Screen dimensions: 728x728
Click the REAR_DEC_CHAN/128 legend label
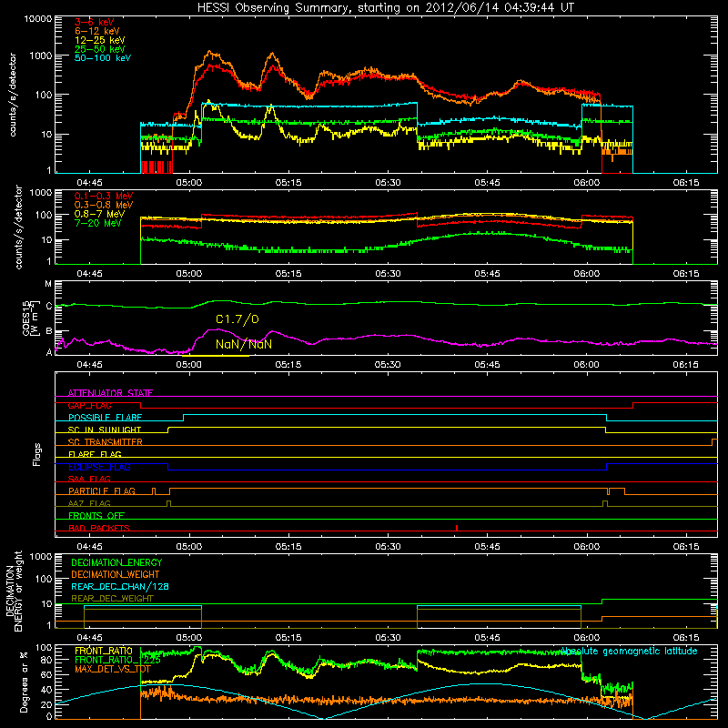point(120,586)
